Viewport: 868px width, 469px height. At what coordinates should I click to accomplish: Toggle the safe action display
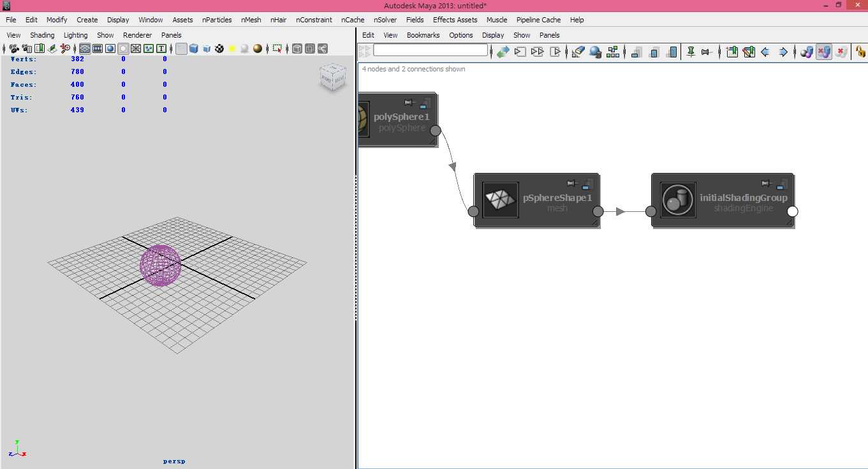tap(149, 48)
